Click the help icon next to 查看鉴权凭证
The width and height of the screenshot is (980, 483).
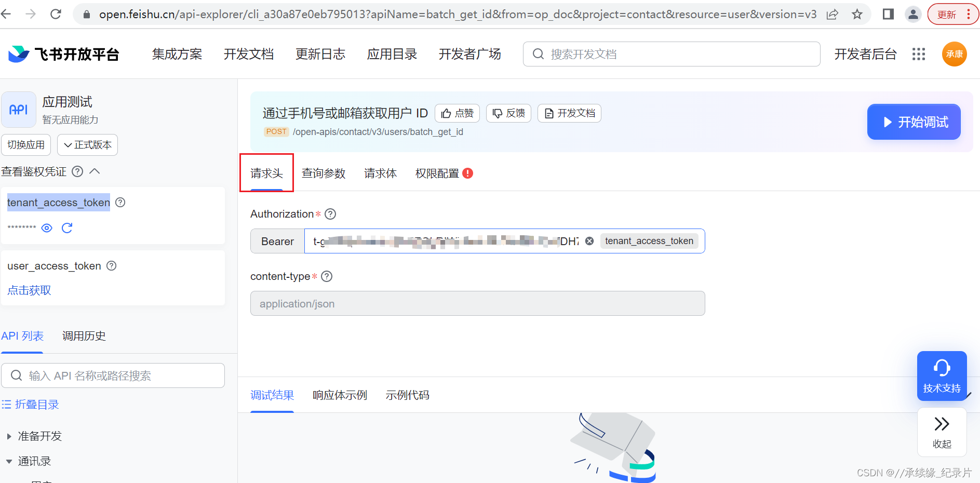[77, 171]
